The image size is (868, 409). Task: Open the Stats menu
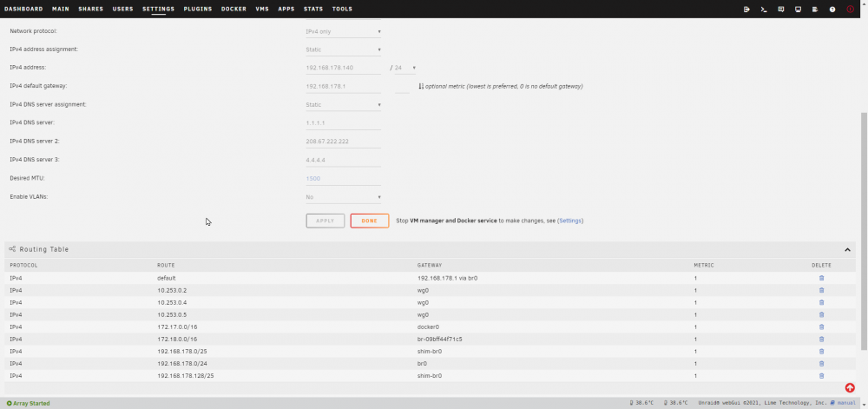[x=313, y=9]
